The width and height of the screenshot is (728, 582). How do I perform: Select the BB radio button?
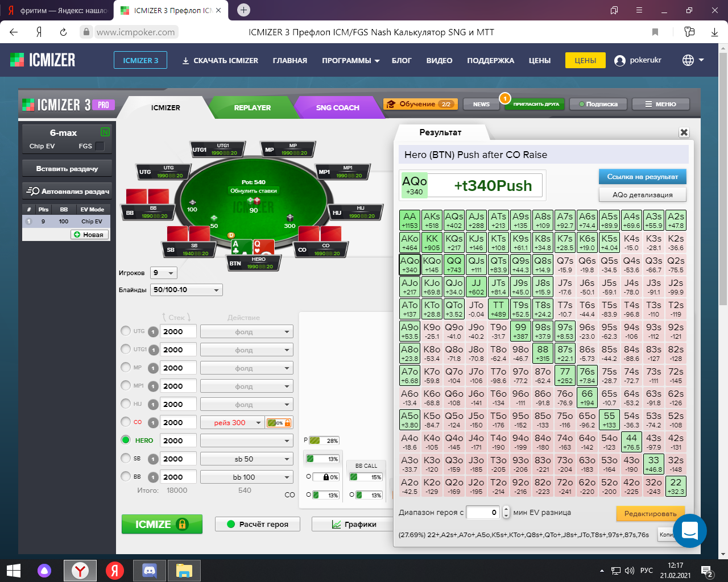pos(126,476)
